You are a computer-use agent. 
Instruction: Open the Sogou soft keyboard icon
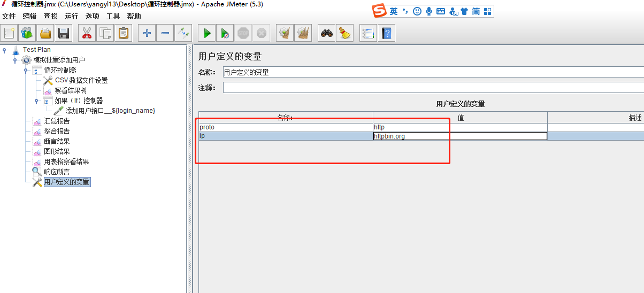coord(441,11)
